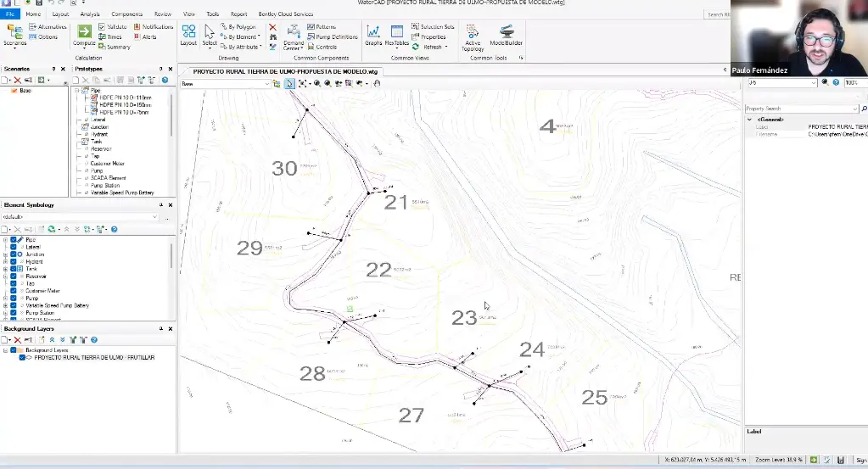This screenshot has width=868, height=469.
Task: Open the FlexTables tool
Action: tap(396, 36)
